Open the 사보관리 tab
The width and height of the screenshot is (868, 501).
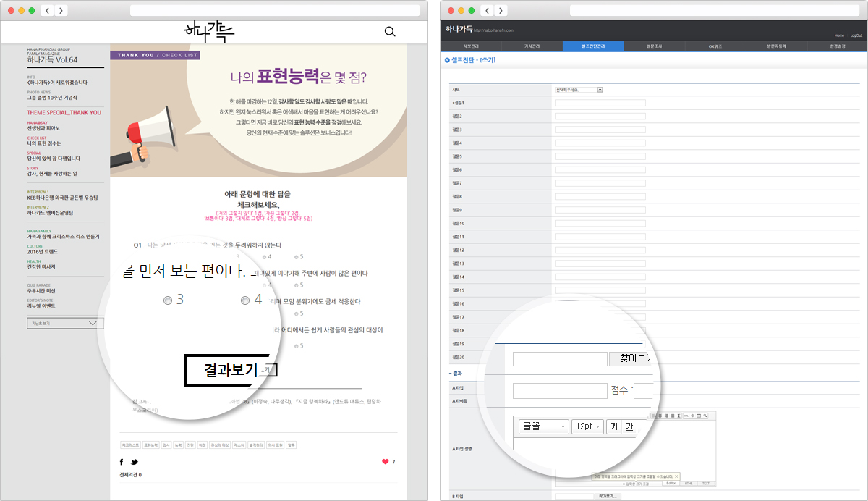click(472, 46)
